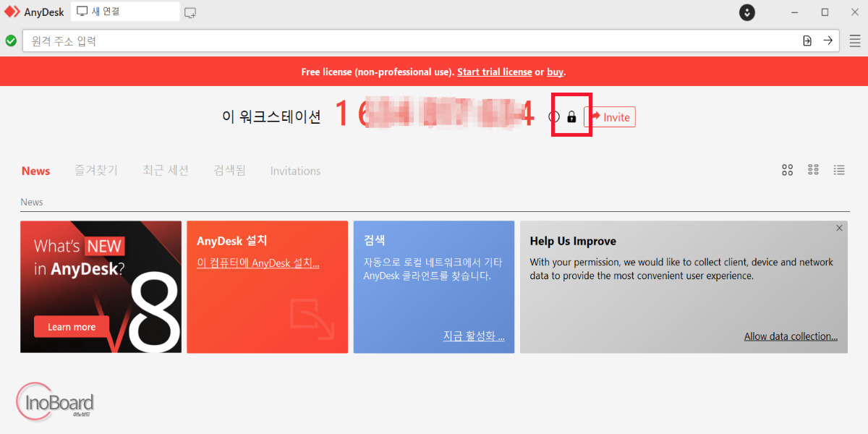Click Learn more on the What's NEW card
The height and width of the screenshot is (434, 868).
click(x=72, y=327)
